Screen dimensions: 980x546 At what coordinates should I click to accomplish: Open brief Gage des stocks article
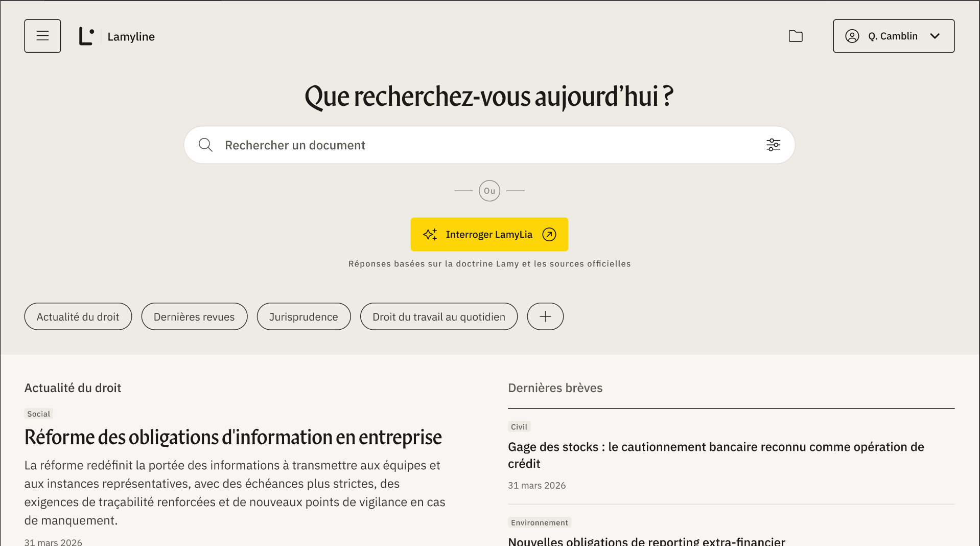click(x=716, y=455)
